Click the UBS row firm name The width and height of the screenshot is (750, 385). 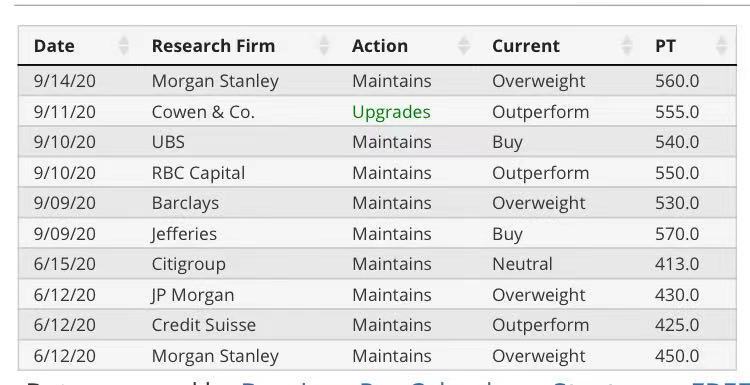click(x=168, y=142)
